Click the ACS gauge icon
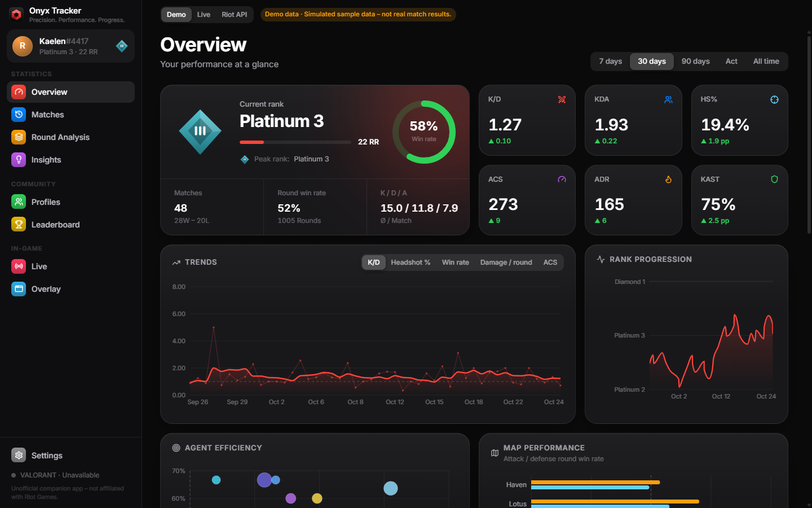The height and width of the screenshot is (508, 812). coord(562,179)
